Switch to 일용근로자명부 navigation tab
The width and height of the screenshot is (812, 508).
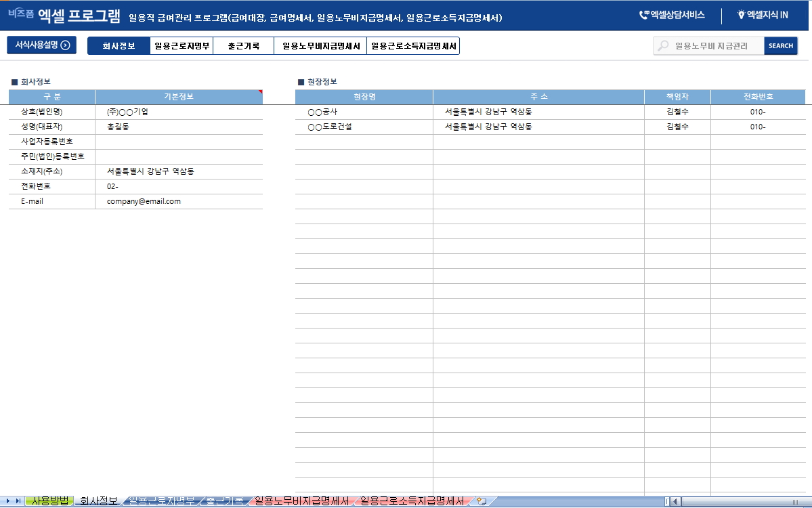click(181, 46)
